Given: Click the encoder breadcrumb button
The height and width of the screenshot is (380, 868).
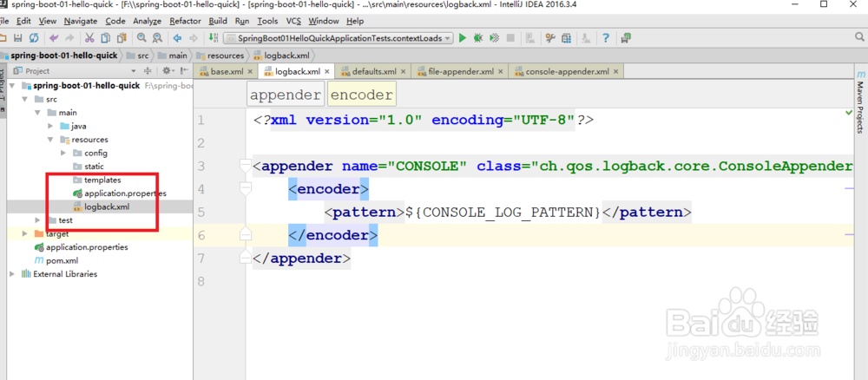Looking at the screenshot, I should click(361, 95).
